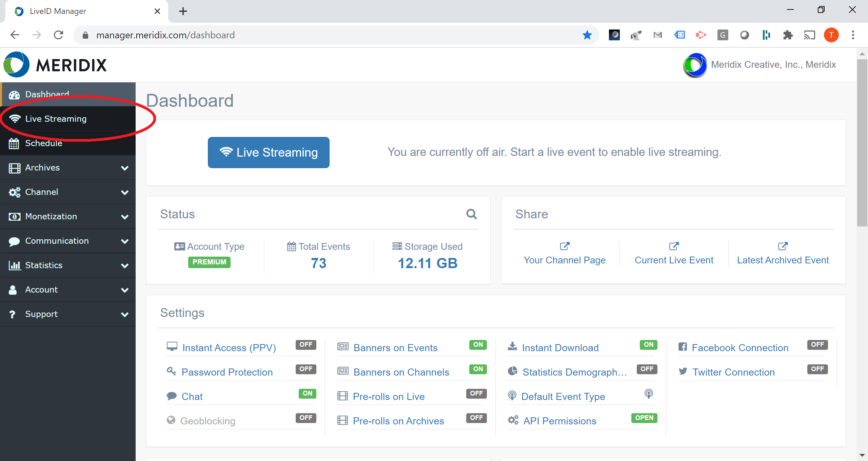Expand the Statistics sidebar menu chevron
Viewport: 868px width, 461px height.
click(125, 265)
